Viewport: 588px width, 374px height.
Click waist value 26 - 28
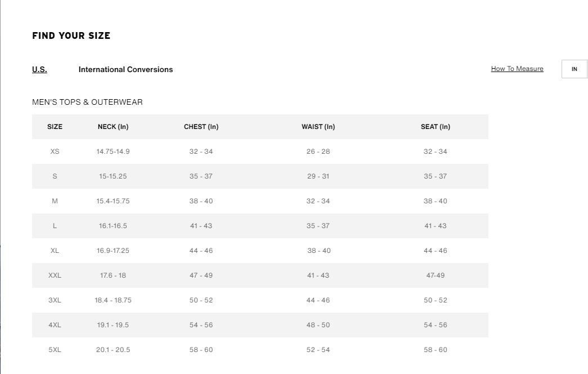click(318, 152)
